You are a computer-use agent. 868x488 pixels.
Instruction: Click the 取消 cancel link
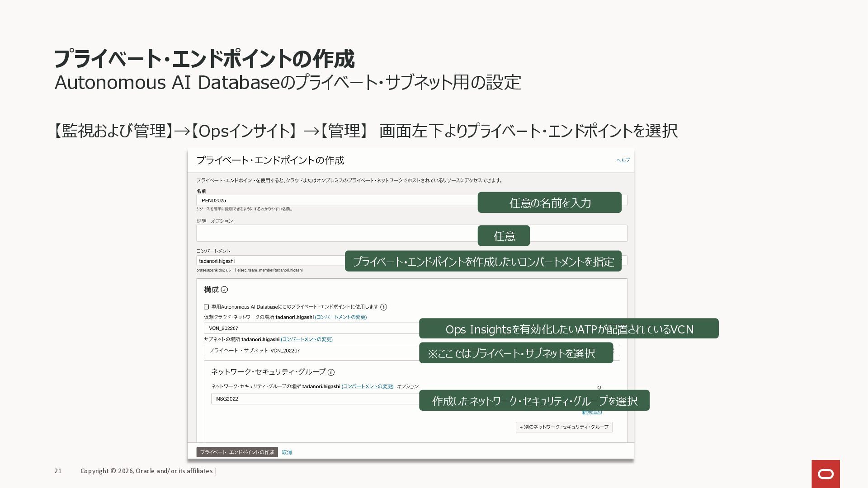(287, 452)
